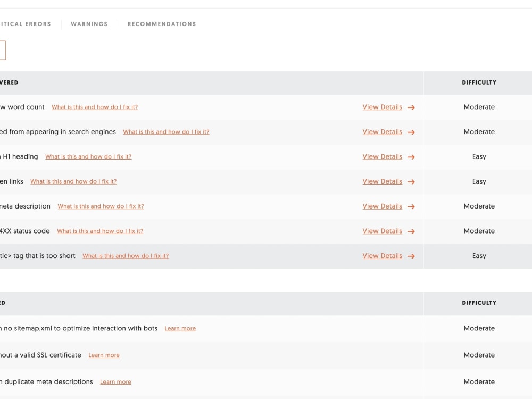Open the Warnings tab

point(89,24)
